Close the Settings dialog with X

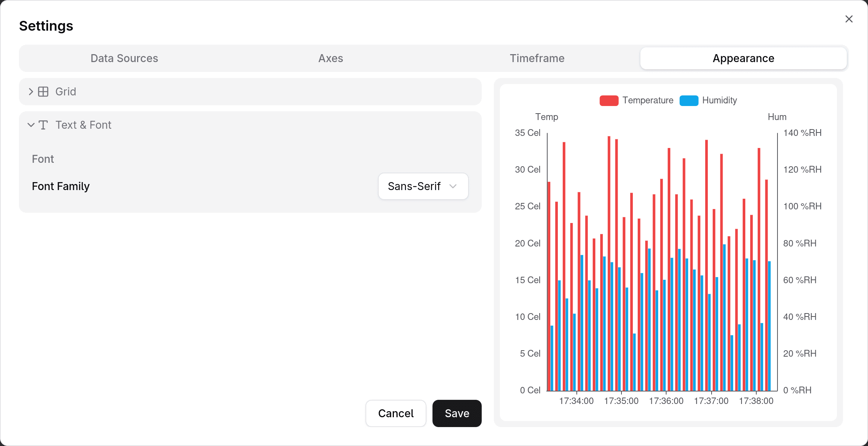pyautogui.click(x=849, y=19)
